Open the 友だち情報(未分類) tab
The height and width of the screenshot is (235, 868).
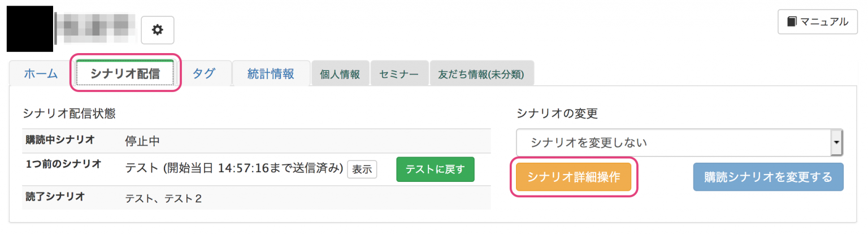(481, 74)
